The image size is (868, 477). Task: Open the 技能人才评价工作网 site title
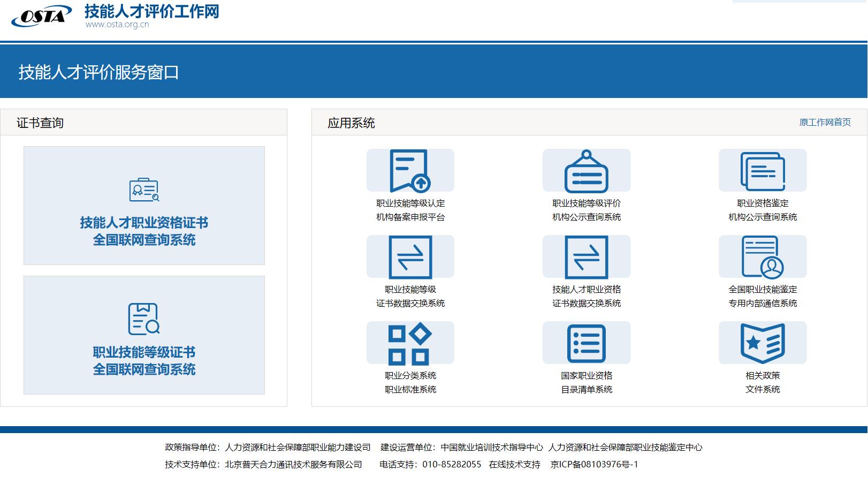152,11
